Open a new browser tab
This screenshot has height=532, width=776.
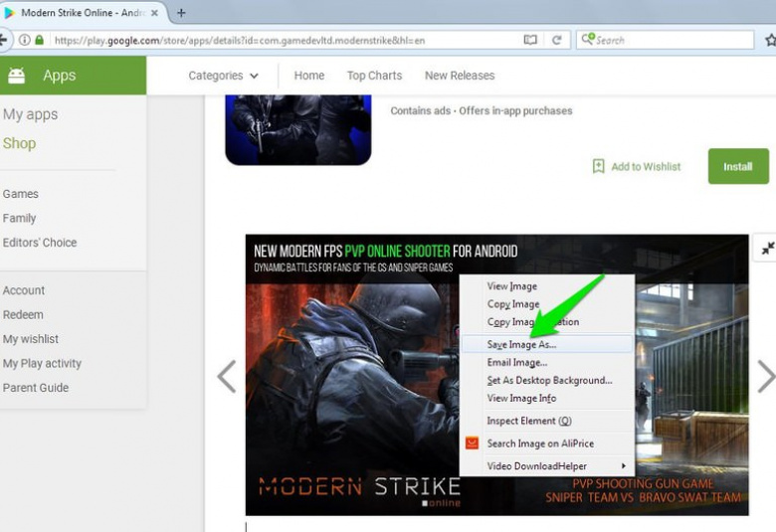(x=181, y=13)
